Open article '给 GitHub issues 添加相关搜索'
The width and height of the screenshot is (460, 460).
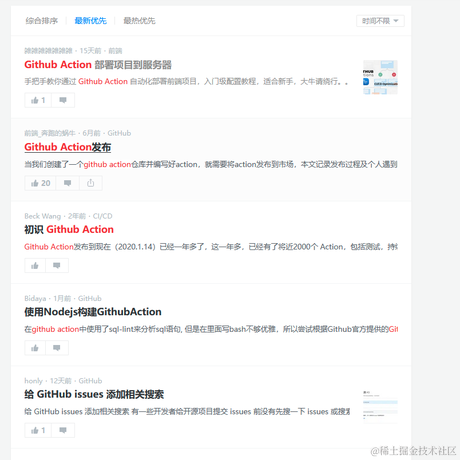coord(94,394)
